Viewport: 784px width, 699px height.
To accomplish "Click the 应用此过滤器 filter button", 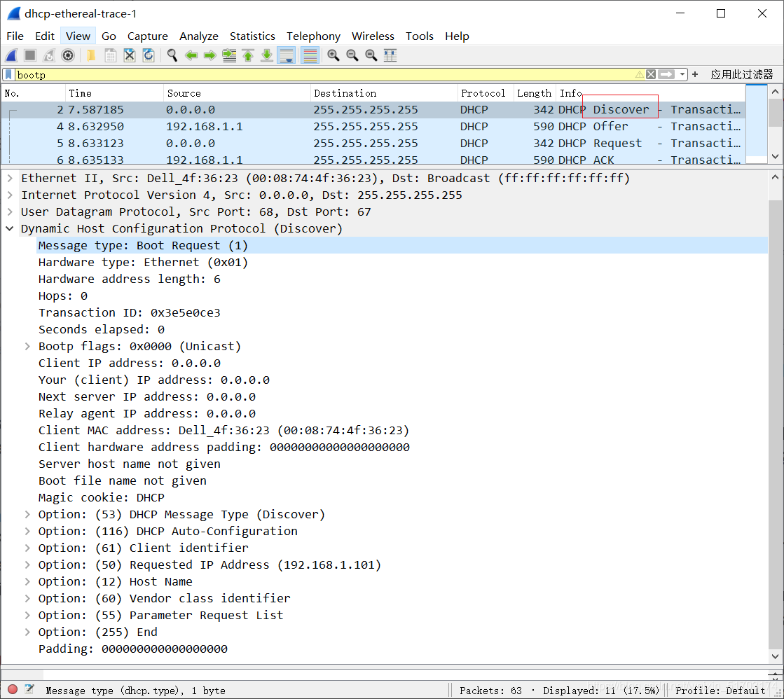I will pos(742,74).
